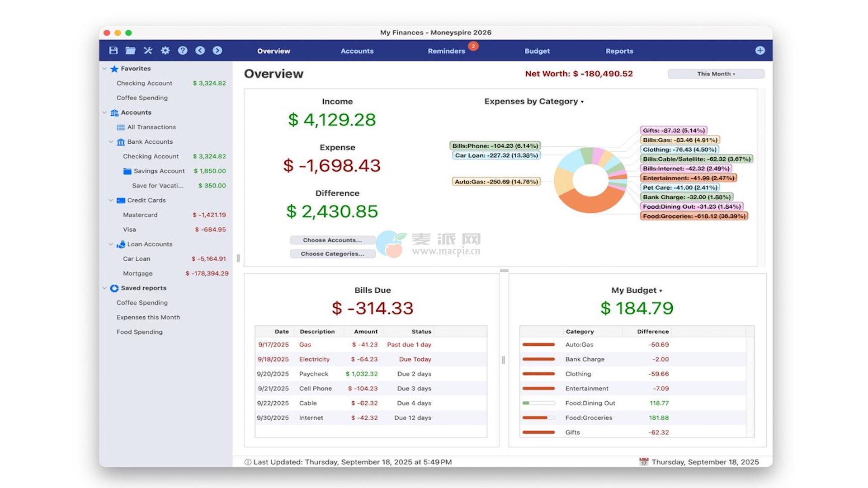Open Settings gear icon in toolbar
Image resolution: width=868 pixels, height=488 pixels.
point(165,51)
